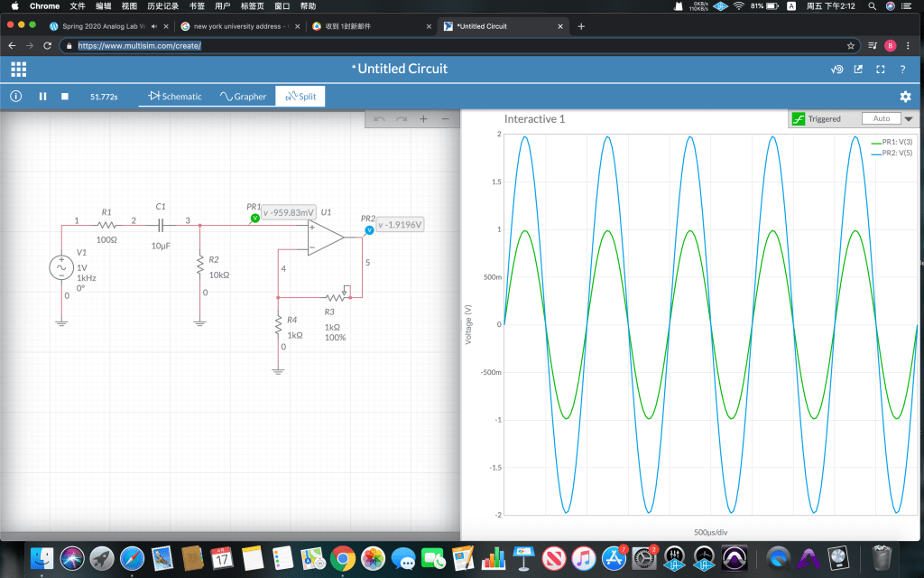Open the circuit info icon
The image size is (924, 578).
pos(16,97)
